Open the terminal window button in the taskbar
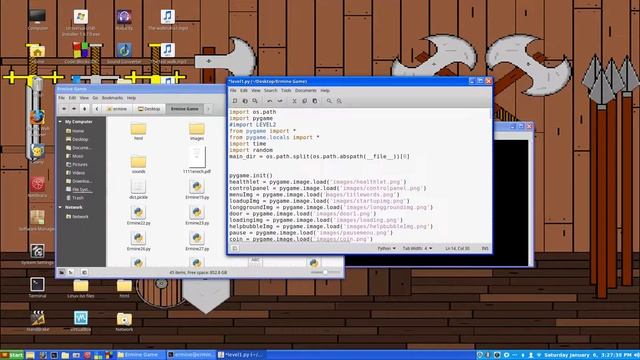Screen dimensions: 640x360 [x=191, y=355]
